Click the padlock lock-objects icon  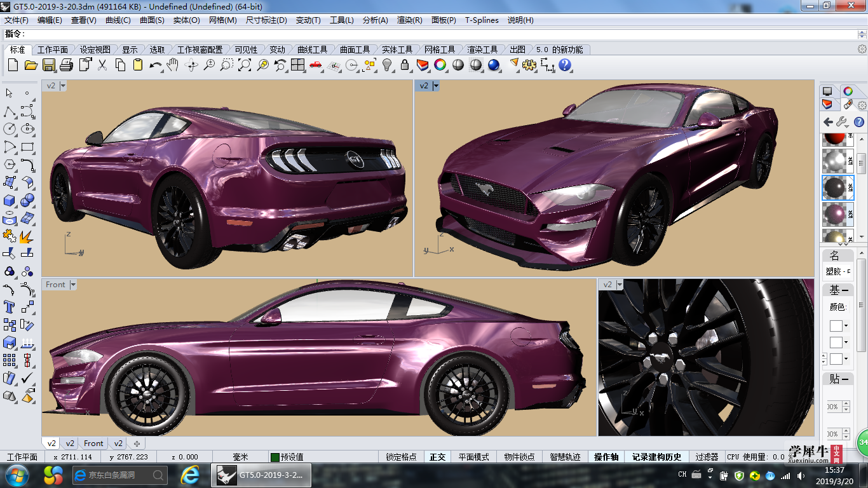tap(405, 65)
